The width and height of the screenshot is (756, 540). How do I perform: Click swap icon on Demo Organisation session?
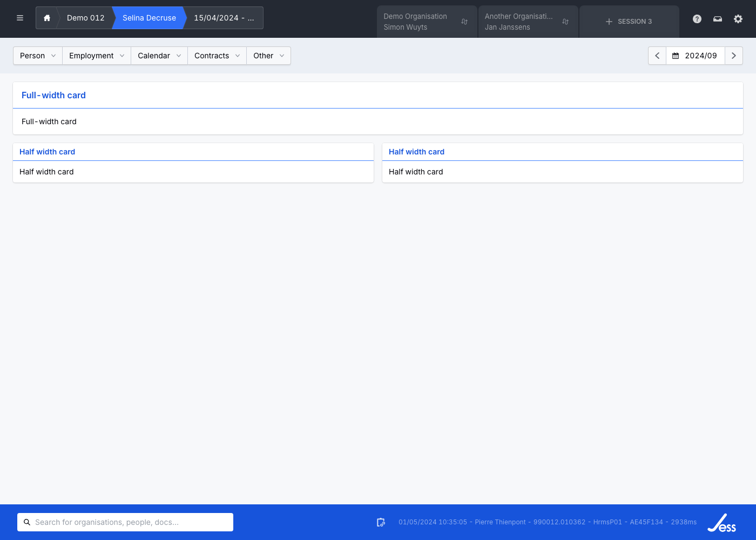[464, 22]
